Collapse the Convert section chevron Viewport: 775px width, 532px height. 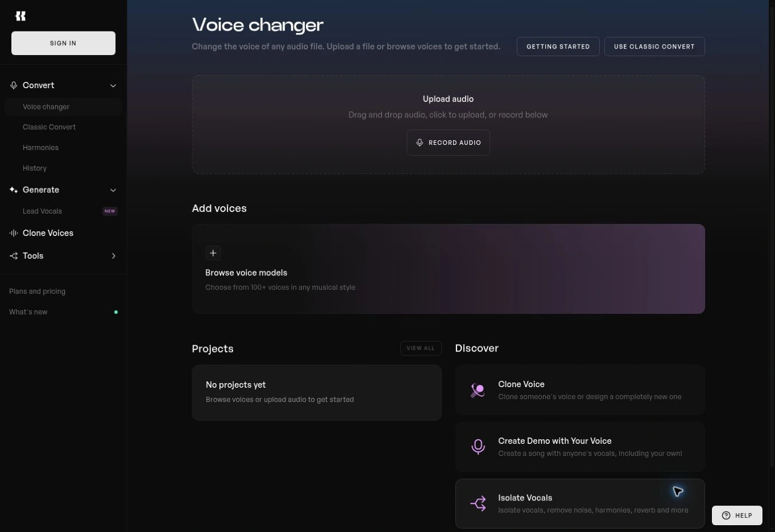pyautogui.click(x=113, y=86)
